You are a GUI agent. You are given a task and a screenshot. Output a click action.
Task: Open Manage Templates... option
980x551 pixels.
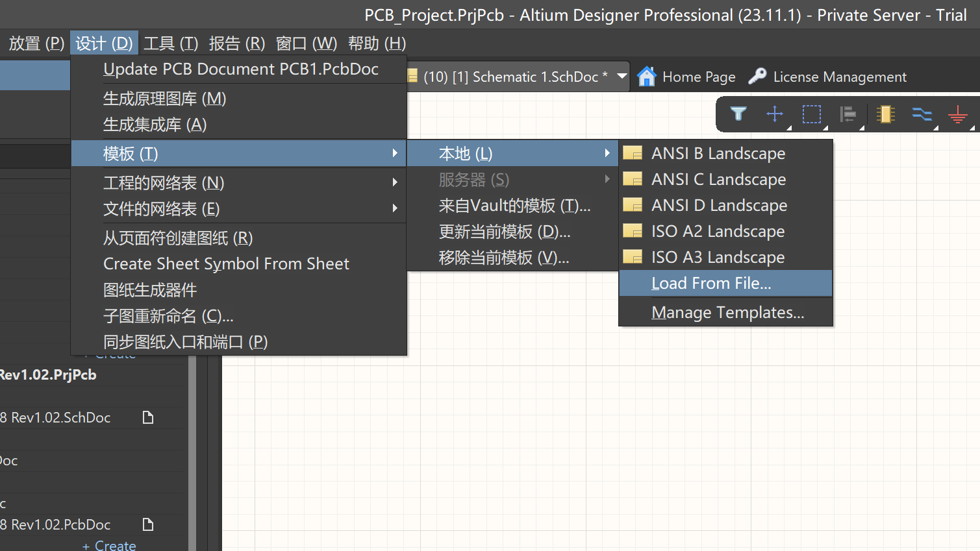point(727,313)
